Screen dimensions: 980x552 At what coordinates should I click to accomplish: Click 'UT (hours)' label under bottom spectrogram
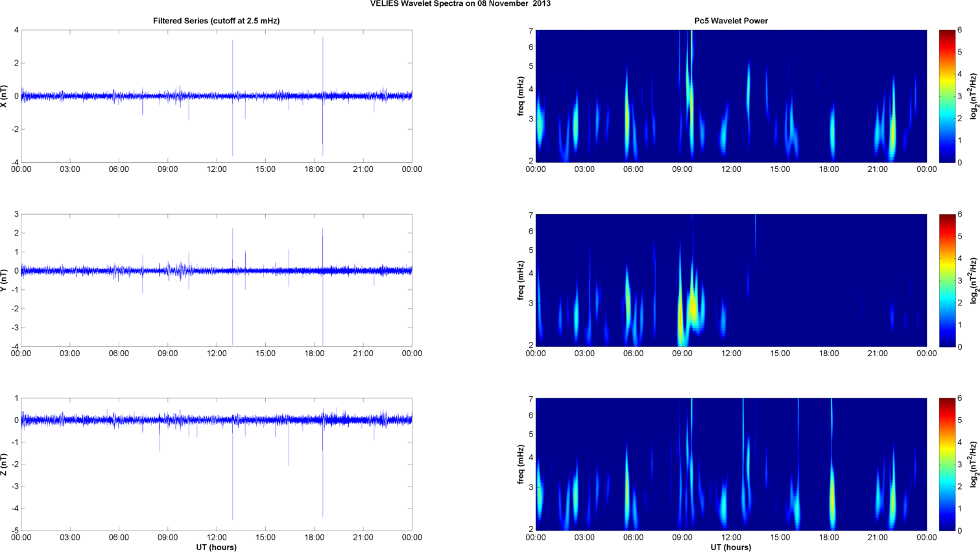coord(731,547)
